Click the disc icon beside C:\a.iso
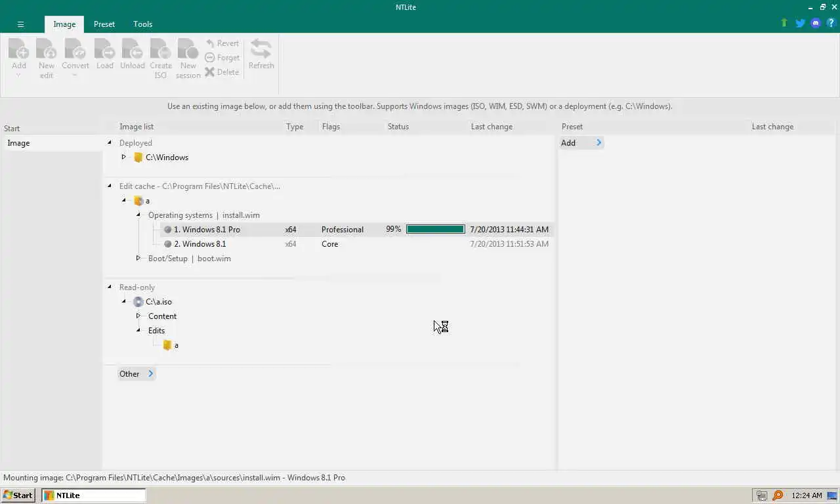This screenshot has width=840, height=504. 138,302
